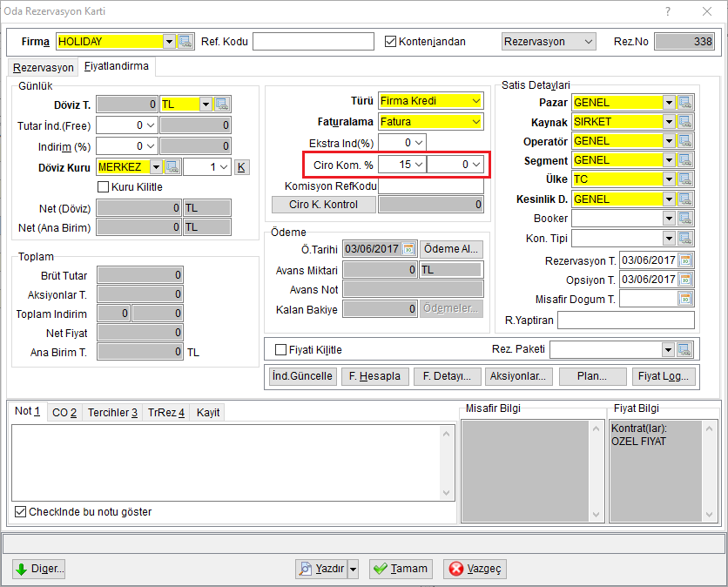Open Pazar lookup icon

685,103
